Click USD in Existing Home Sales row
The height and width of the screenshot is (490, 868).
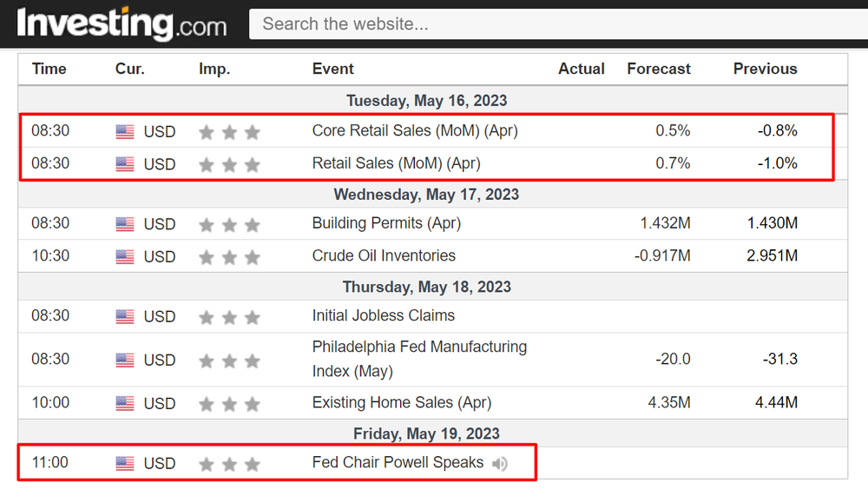(x=160, y=403)
